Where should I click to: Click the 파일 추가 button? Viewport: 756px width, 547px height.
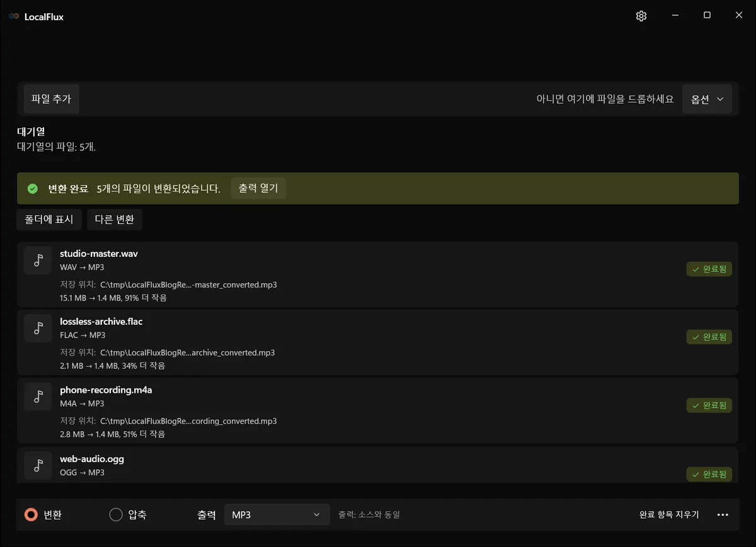[51, 99]
